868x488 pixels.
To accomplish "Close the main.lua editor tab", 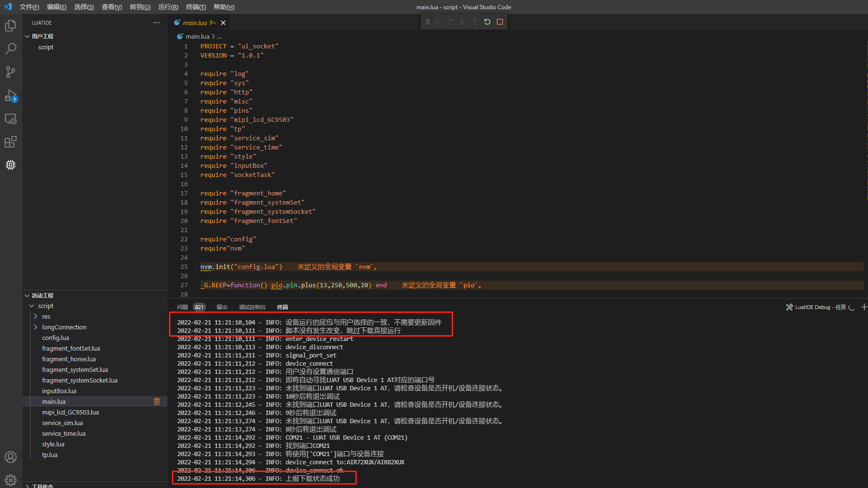I will [x=223, y=23].
